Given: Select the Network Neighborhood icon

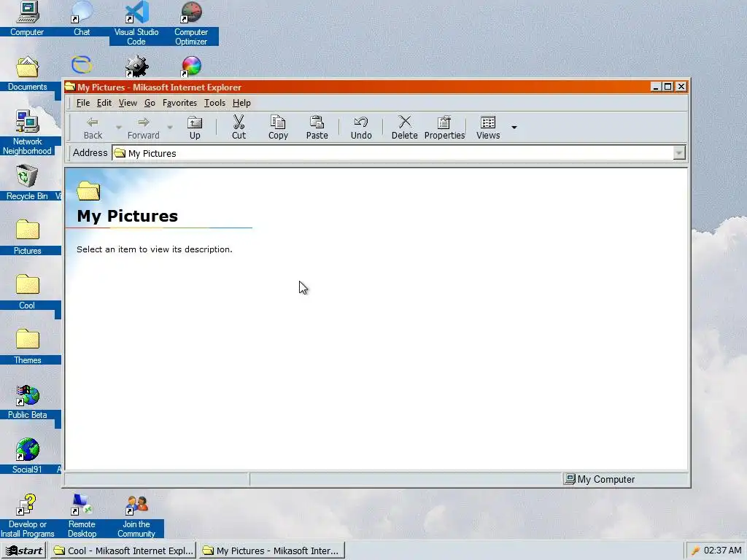Looking at the screenshot, I should [x=27, y=133].
